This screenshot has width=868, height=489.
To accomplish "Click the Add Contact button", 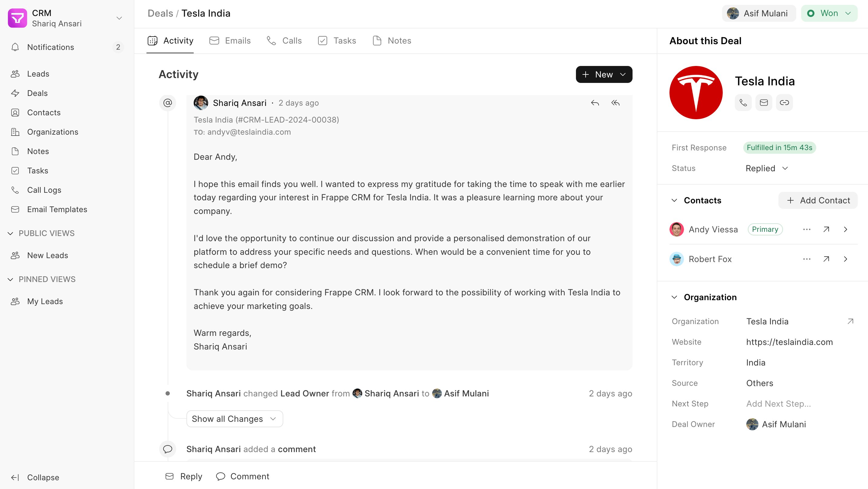I will coord(818,201).
